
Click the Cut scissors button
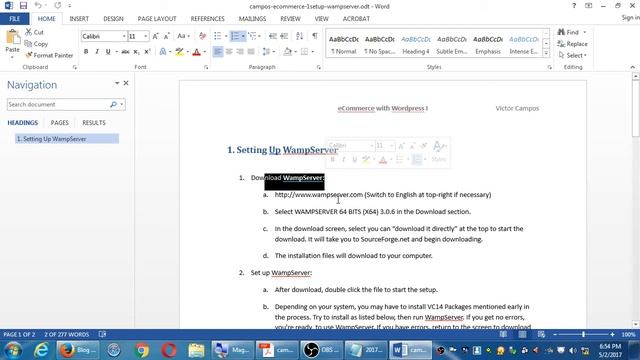34,32
